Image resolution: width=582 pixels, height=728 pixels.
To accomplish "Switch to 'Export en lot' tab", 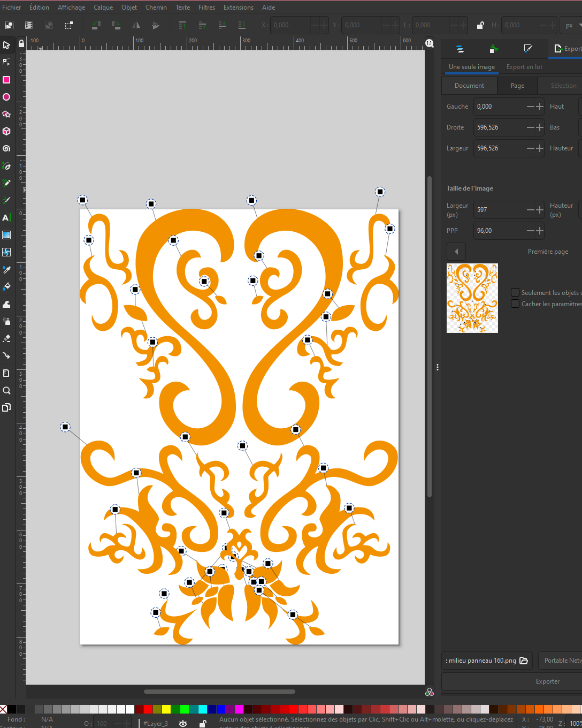I will (x=524, y=67).
